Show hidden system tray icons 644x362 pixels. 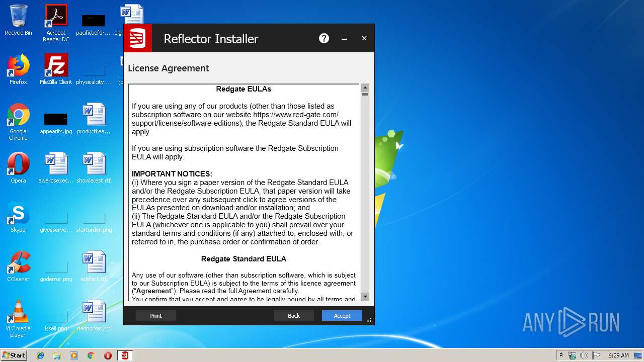tap(561, 355)
